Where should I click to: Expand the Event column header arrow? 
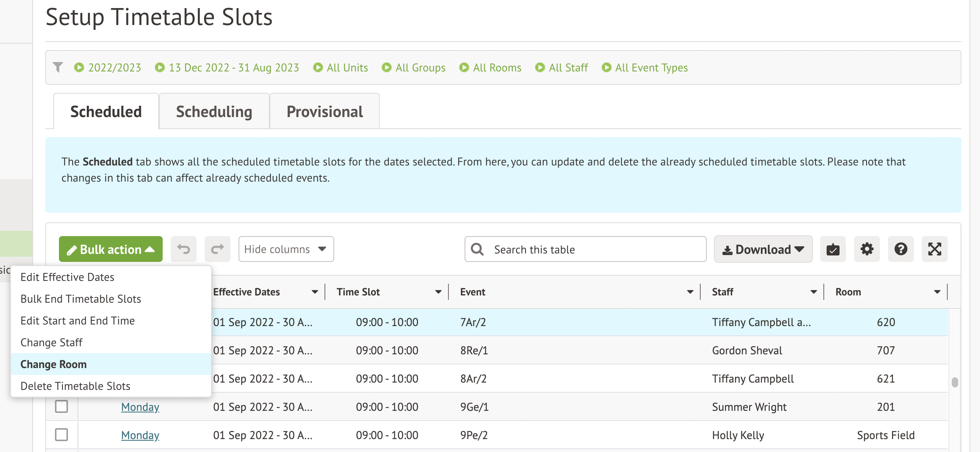point(690,292)
